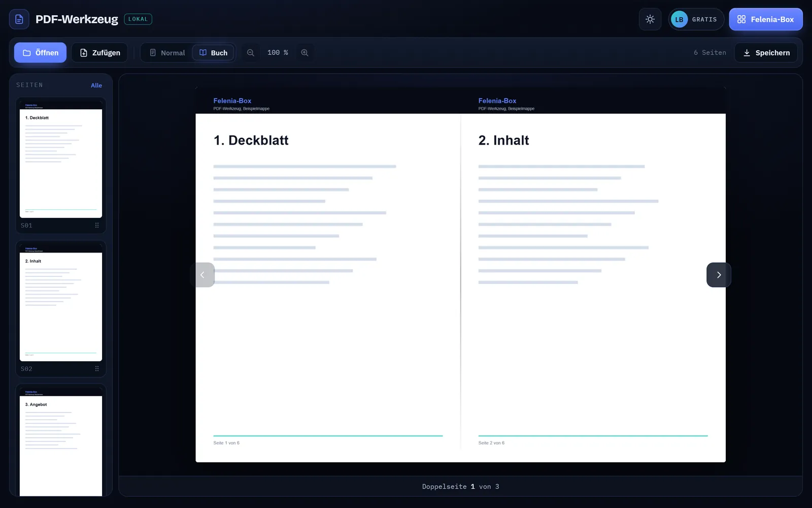The image size is (812, 508).
Task: Click the 6 Seiten page count
Action: [x=709, y=52]
